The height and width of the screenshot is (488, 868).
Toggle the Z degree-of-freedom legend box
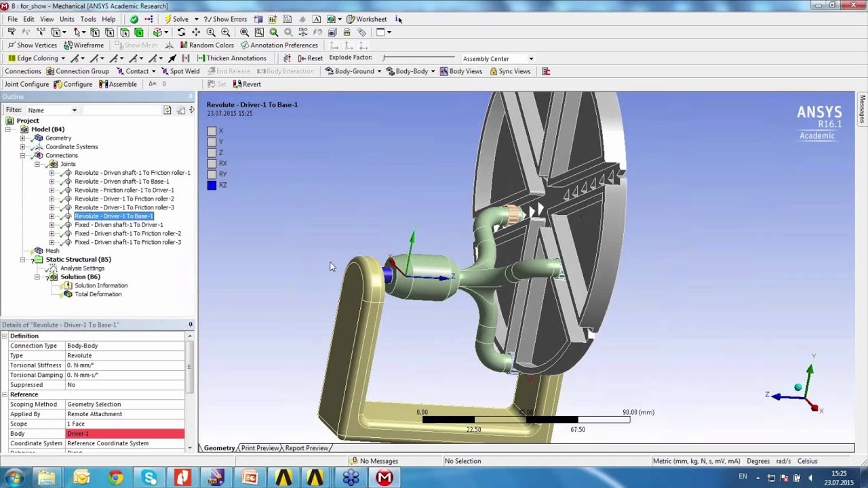pyautogui.click(x=212, y=152)
